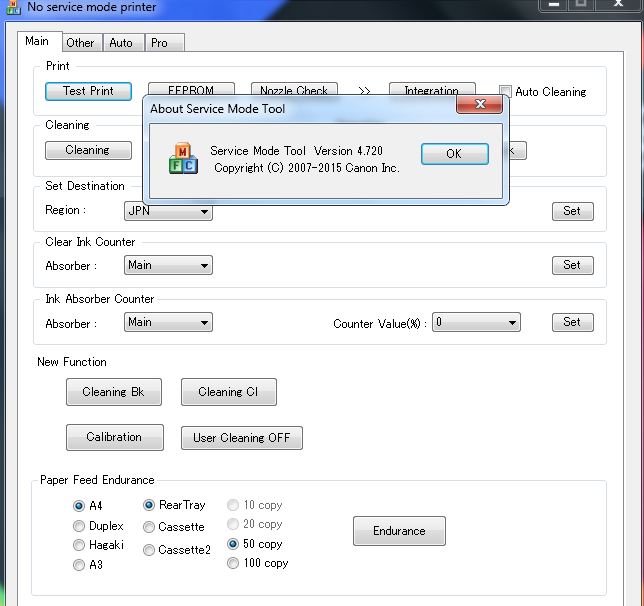Click 'Copyright (C) 2007-2015 Canon Inc.' text
The width and height of the screenshot is (644, 606).
[x=307, y=168]
